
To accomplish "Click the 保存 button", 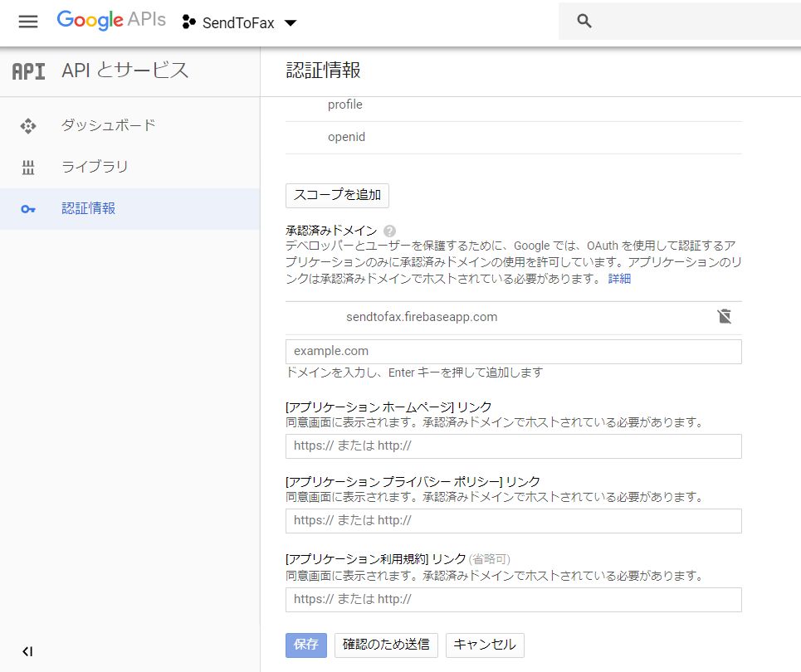I will pyautogui.click(x=306, y=645).
